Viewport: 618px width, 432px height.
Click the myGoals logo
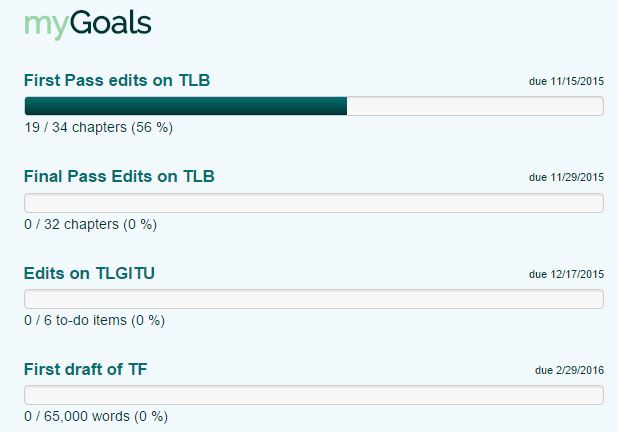87,25
